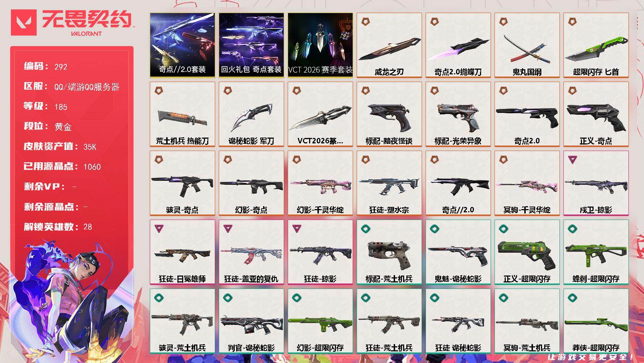Click the Valorant logo icon
The height and width of the screenshot is (363, 644).
(x=24, y=23)
